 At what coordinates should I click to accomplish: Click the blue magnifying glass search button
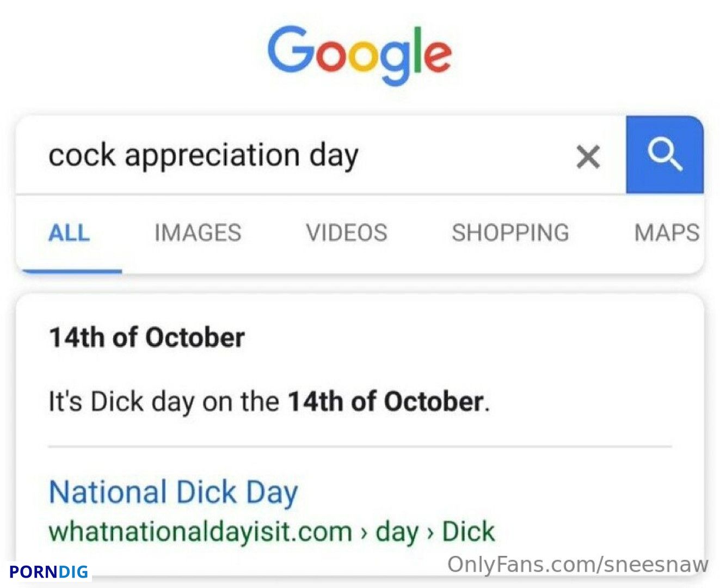coord(664,155)
